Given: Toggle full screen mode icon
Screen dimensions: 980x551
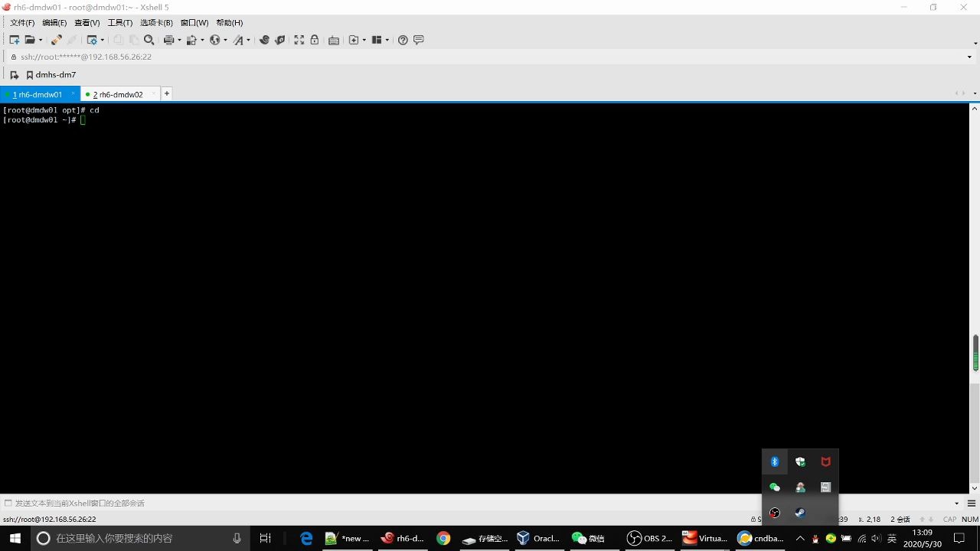Looking at the screenshot, I should 299,40.
